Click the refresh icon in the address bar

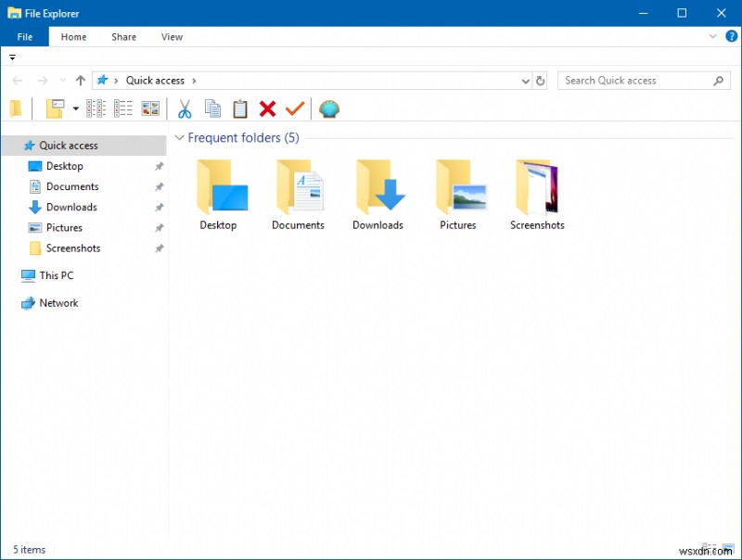click(542, 81)
